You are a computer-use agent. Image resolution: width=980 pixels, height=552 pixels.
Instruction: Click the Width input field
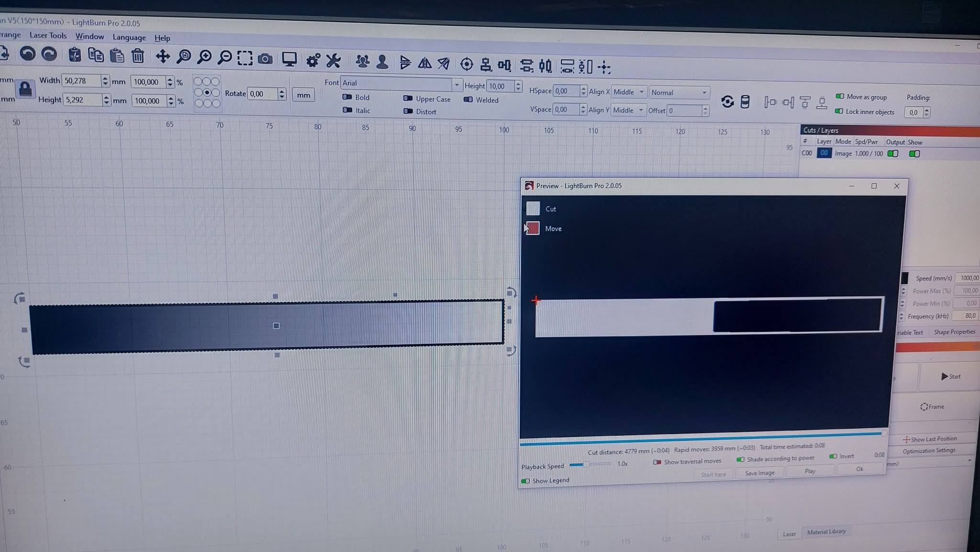(81, 81)
